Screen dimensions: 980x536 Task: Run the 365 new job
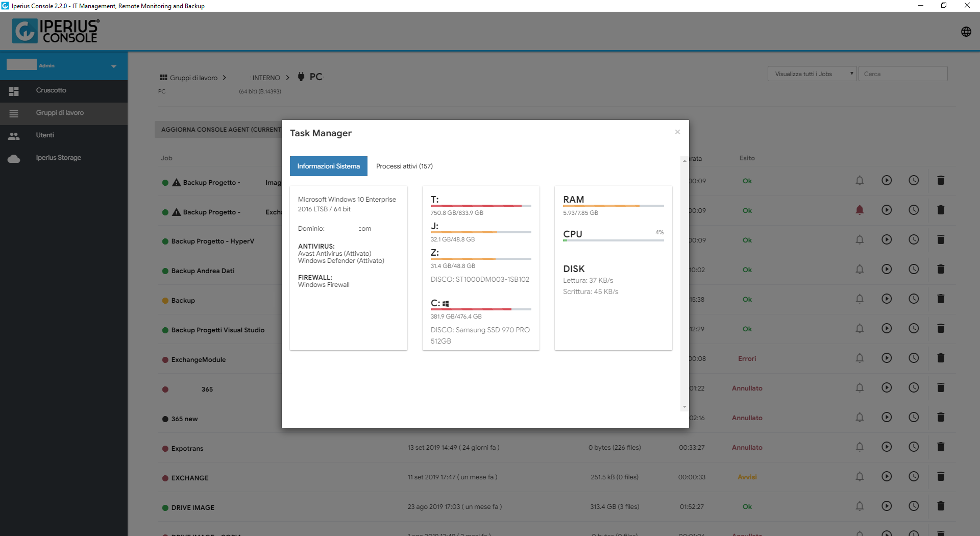pyautogui.click(x=887, y=417)
